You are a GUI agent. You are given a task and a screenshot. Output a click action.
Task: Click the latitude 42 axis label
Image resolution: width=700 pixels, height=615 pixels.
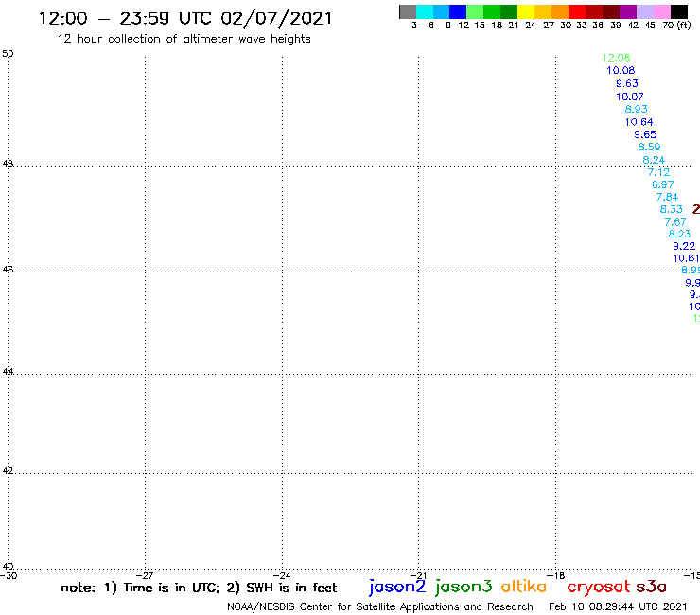point(8,471)
